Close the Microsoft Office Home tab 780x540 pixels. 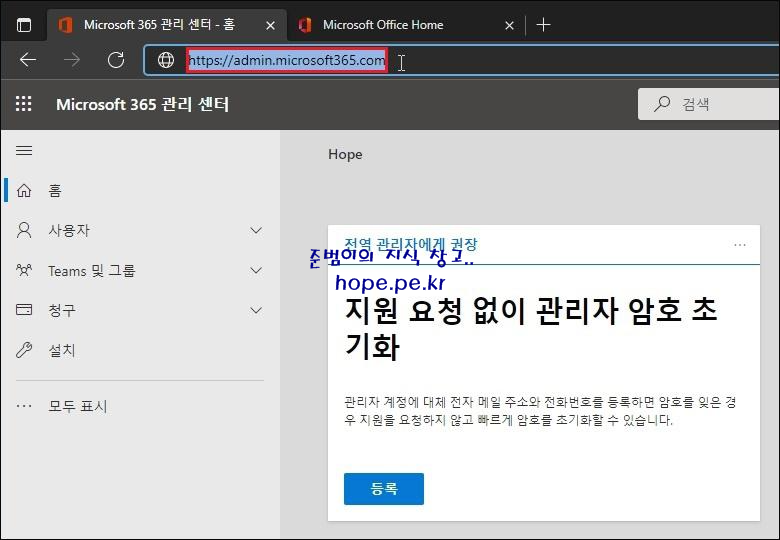509,25
